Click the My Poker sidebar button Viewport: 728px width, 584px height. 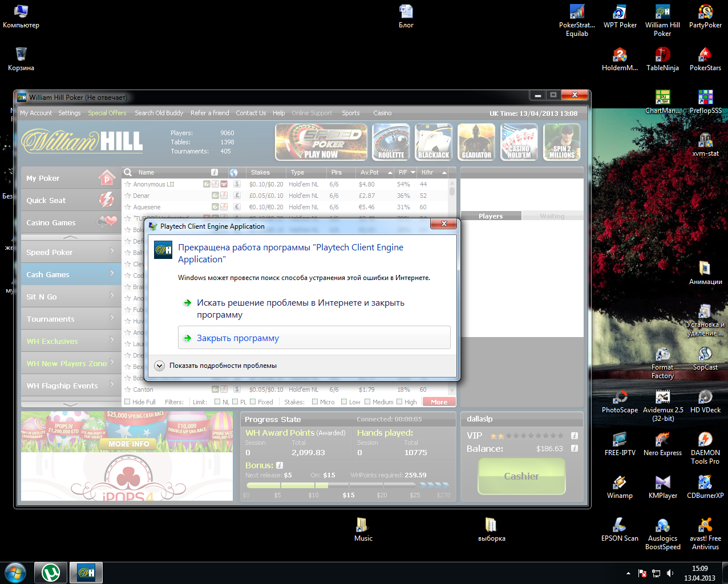pos(71,178)
